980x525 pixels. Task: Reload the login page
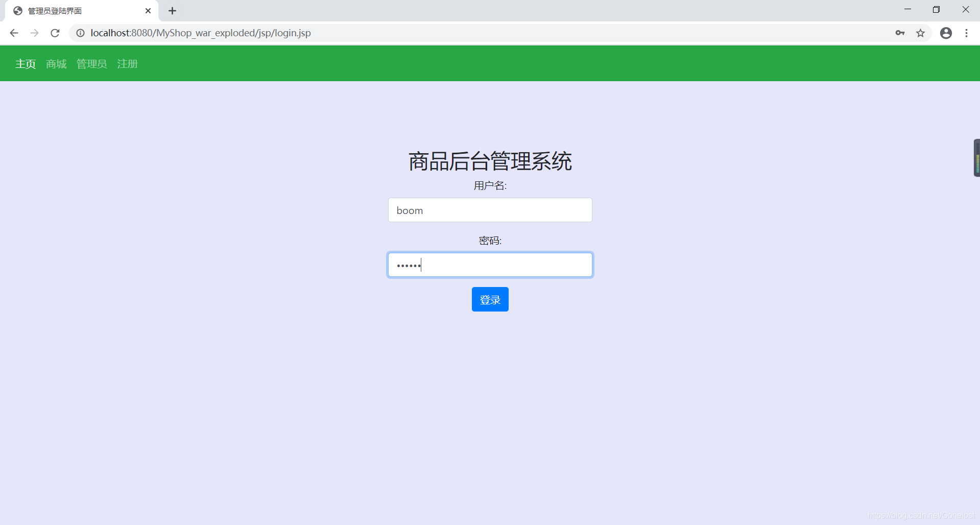(x=55, y=33)
